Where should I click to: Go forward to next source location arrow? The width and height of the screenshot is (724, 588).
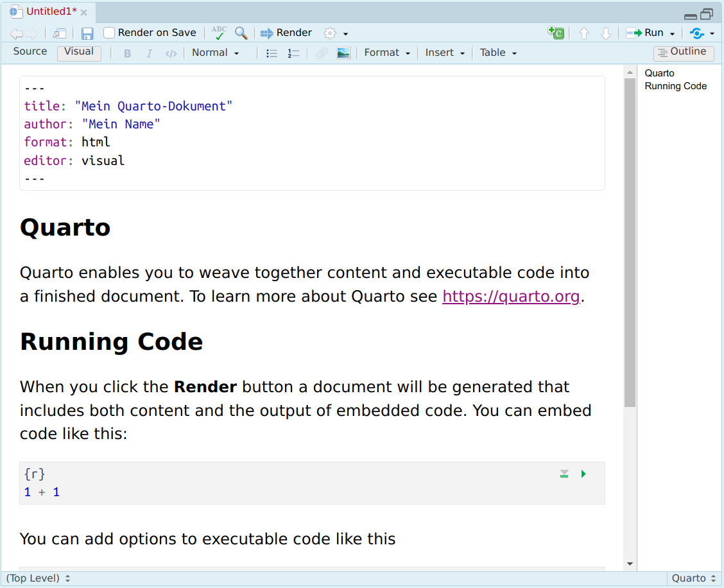(x=31, y=33)
